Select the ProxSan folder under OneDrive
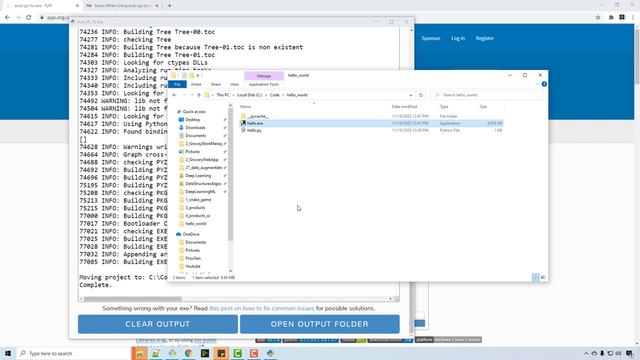The width and height of the screenshot is (640, 360). click(x=193, y=258)
